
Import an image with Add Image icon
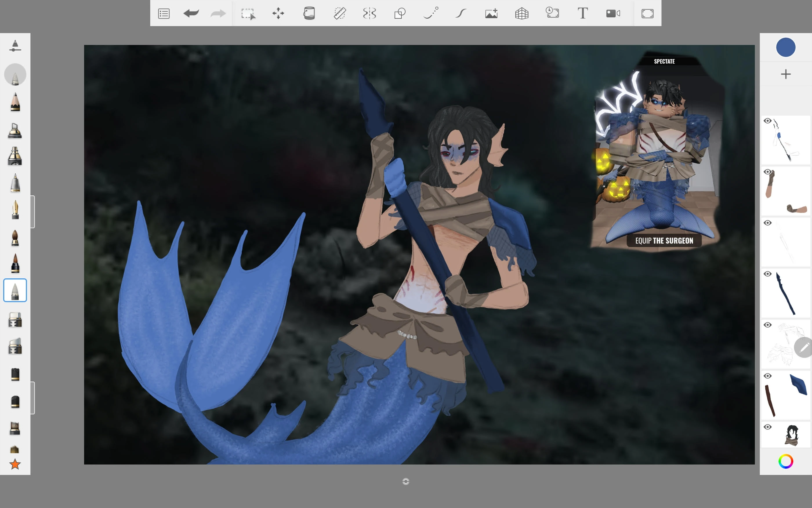tap(491, 13)
